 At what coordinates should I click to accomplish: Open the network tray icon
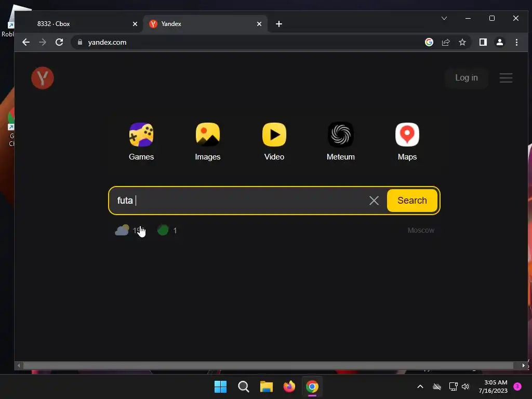[x=453, y=387]
